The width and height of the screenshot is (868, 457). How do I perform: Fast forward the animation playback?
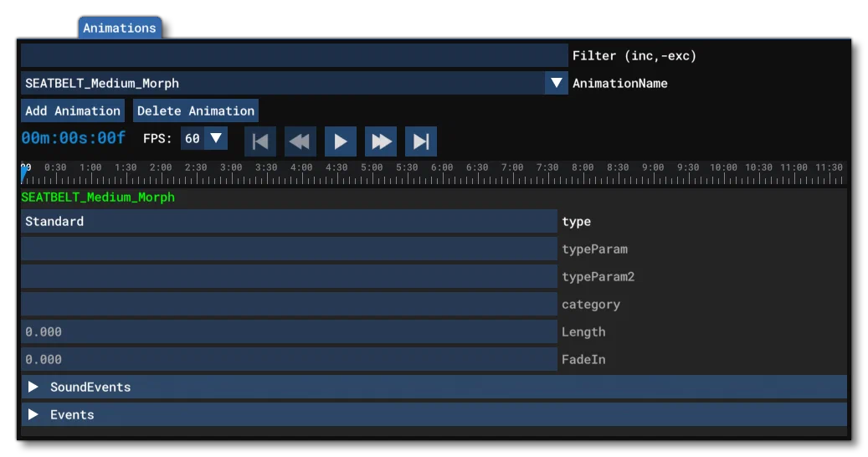pos(381,141)
